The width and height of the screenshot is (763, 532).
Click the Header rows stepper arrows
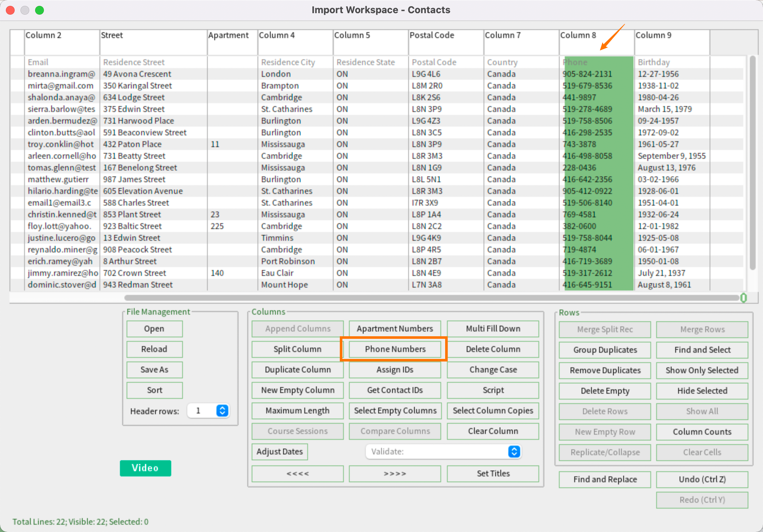click(222, 411)
